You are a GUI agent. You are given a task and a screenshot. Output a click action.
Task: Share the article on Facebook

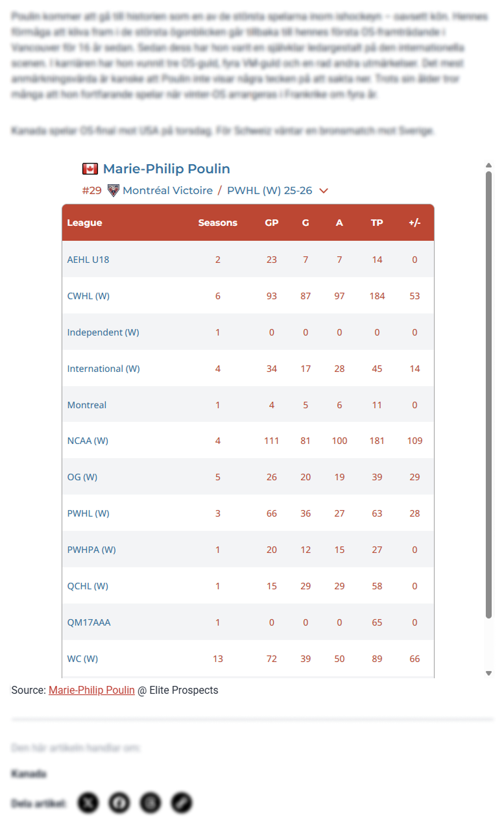click(x=119, y=803)
